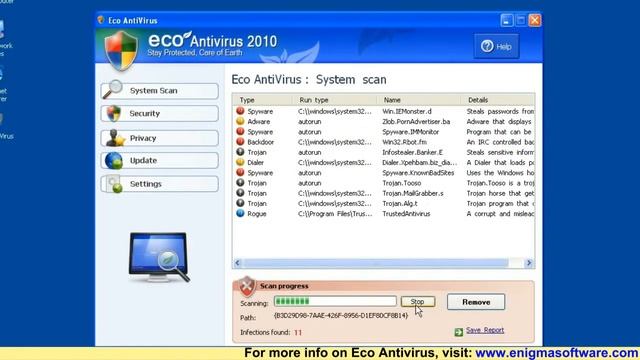Click the Eco AntiVirus title bar icon
Viewport: 640px width, 360px height.
tap(101, 20)
